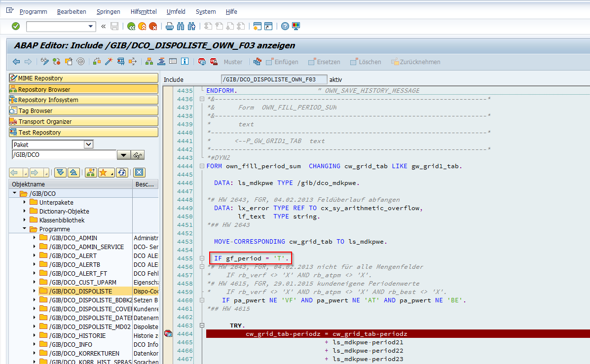Image resolution: width=590 pixels, height=364 pixels.
Task: Collapse the FORM own_fill_period_sum code block
Action: (x=202, y=166)
